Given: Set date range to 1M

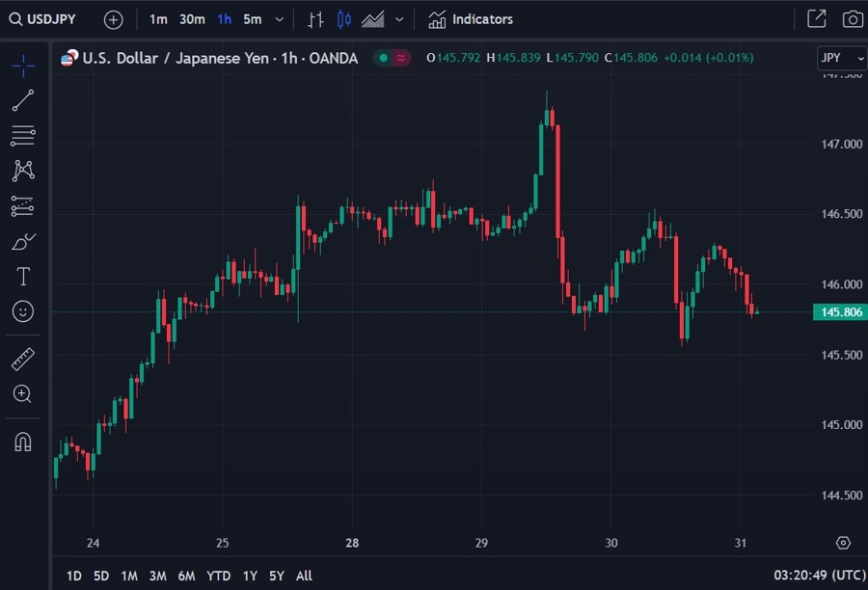Looking at the screenshot, I should (x=129, y=577).
